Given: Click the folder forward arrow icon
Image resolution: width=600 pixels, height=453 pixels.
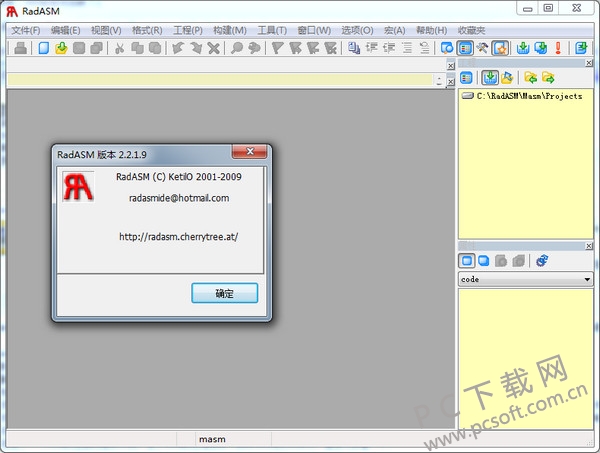Looking at the screenshot, I should [x=548, y=78].
